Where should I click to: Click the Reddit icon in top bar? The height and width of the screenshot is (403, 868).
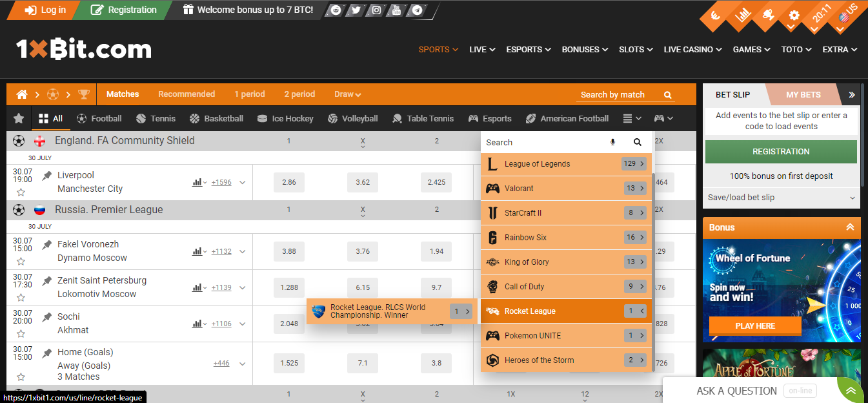[335, 10]
